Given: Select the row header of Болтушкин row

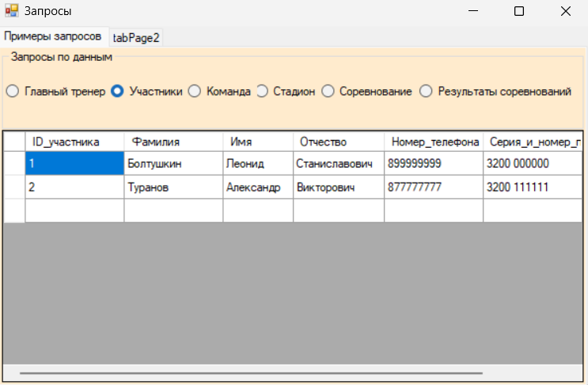Looking at the screenshot, I should (x=14, y=164).
